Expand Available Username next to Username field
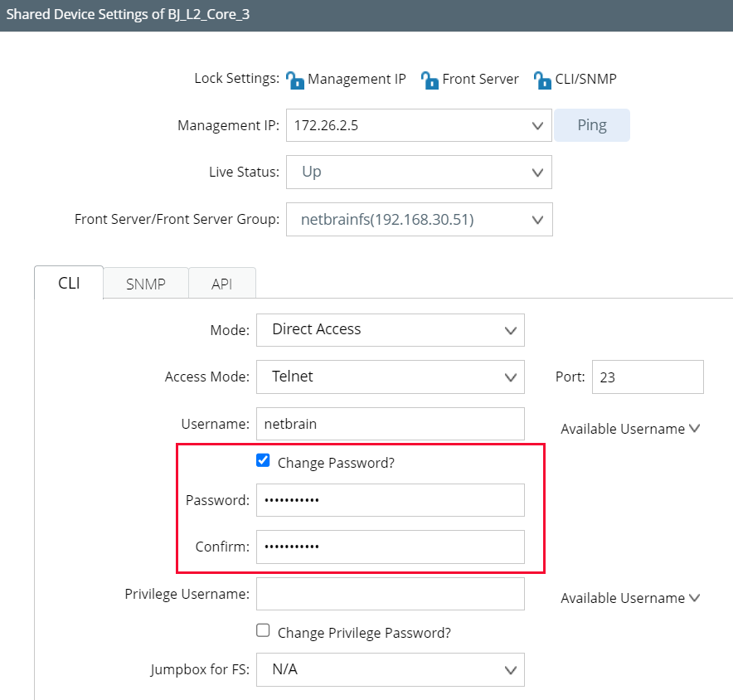733x700 pixels. click(629, 429)
